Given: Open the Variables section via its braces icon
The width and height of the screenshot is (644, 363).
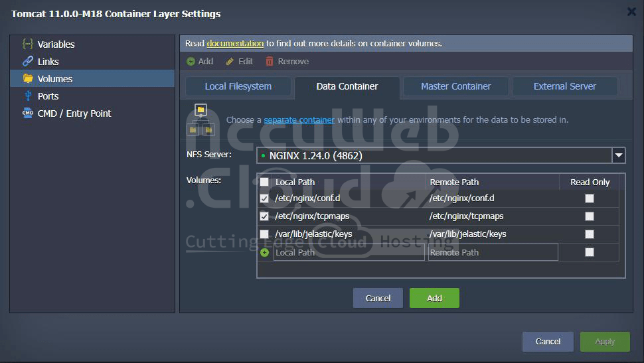Looking at the screenshot, I should tap(27, 44).
